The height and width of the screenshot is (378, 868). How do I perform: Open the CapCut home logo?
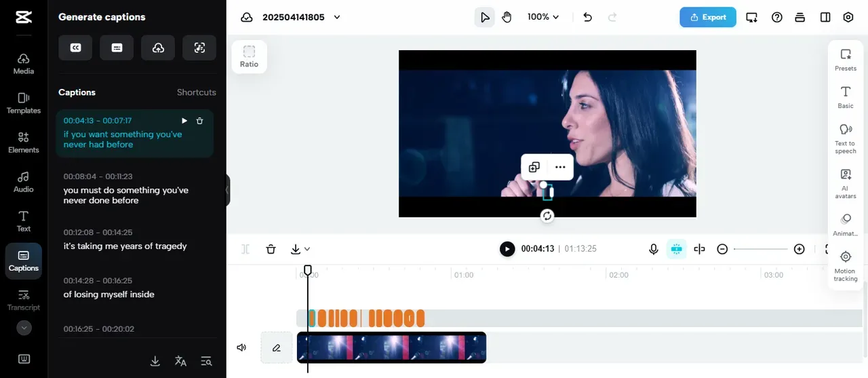(x=23, y=18)
